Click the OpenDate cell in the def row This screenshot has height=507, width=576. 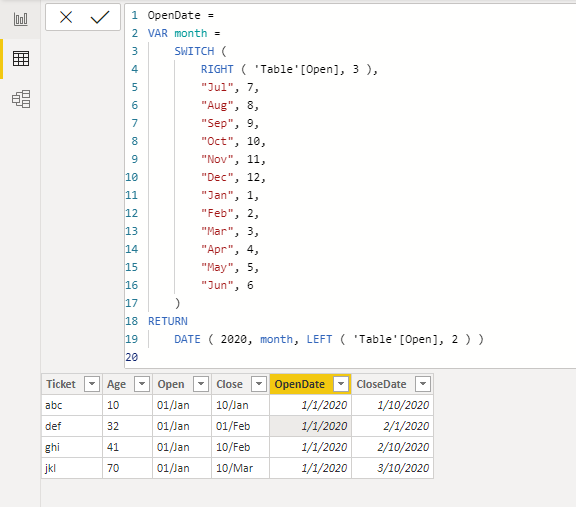310,426
